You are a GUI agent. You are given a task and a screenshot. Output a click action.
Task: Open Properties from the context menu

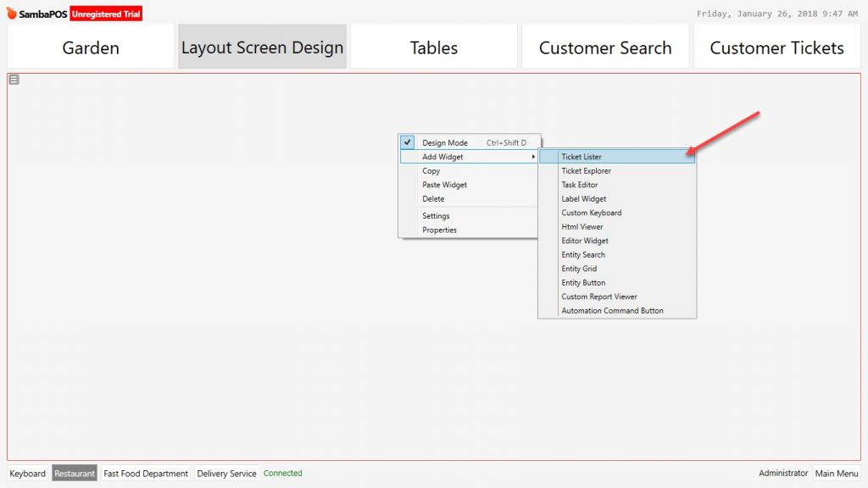coord(469,230)
